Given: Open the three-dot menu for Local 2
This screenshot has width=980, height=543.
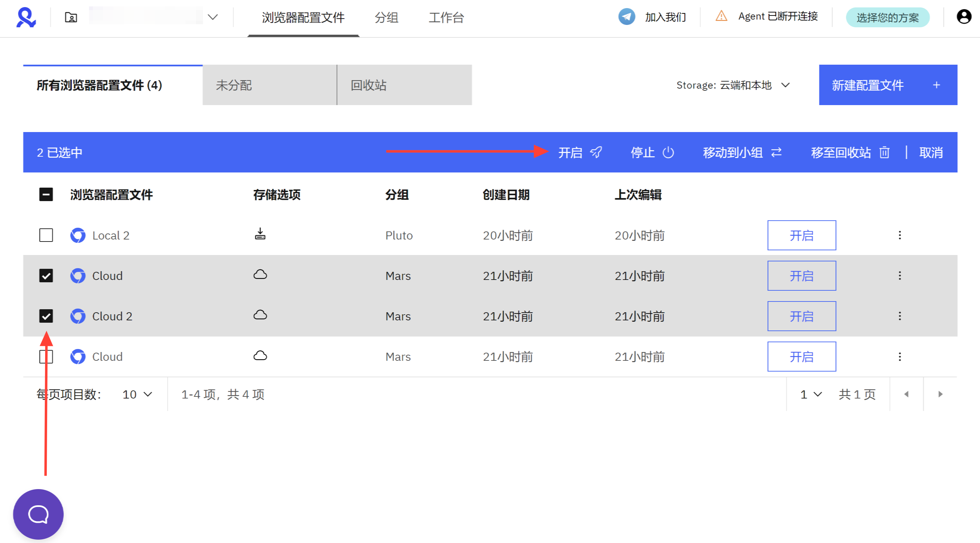Looking at the screenshot, I should pos(900,235).
